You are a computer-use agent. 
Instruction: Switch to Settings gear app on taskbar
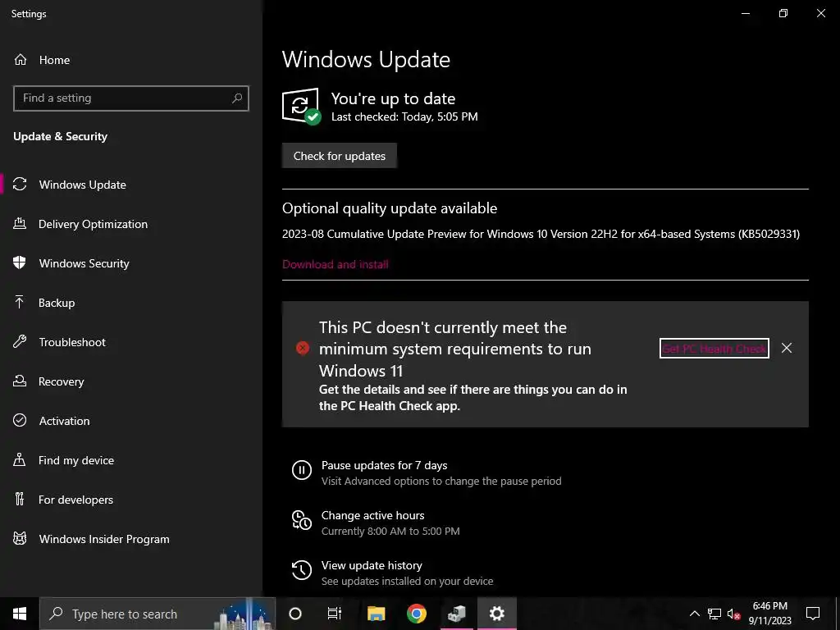pyautogui.click(x=496, y=614)
